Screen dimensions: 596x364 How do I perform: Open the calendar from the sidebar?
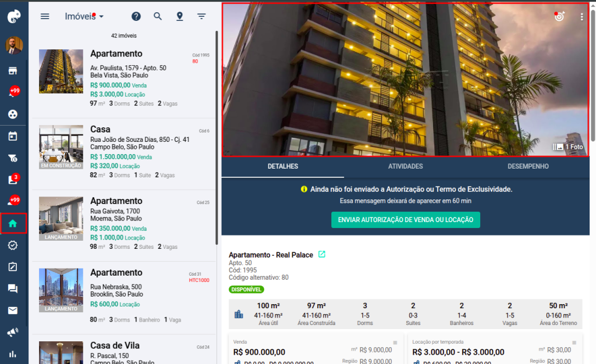pos(13,136)
